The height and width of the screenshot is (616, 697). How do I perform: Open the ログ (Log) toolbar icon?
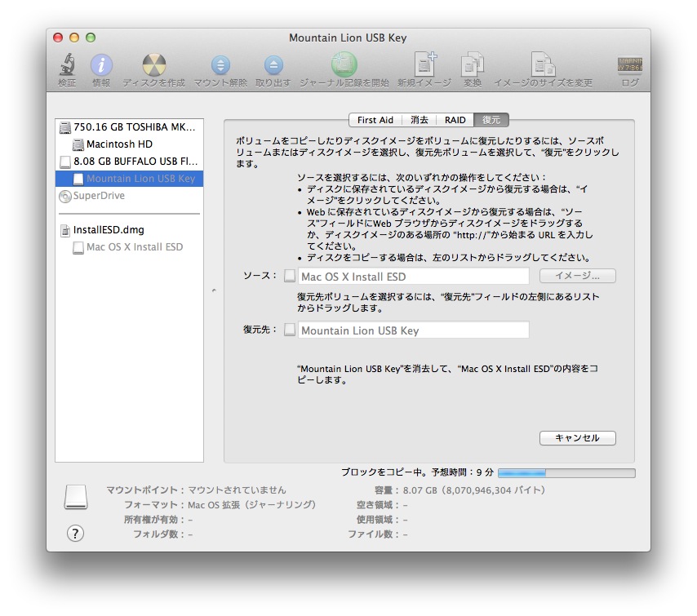tap(629, 65)
